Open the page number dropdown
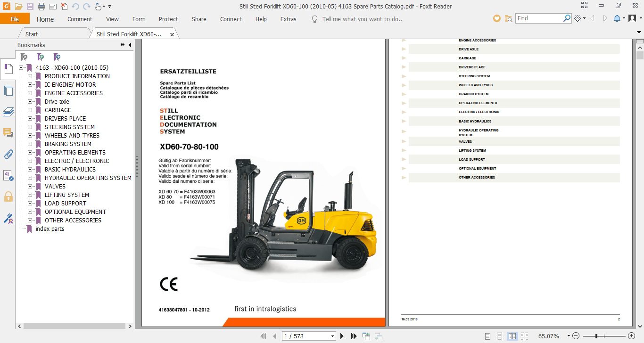644x343 pixels. pyautogui.click(x=333, y=336)
